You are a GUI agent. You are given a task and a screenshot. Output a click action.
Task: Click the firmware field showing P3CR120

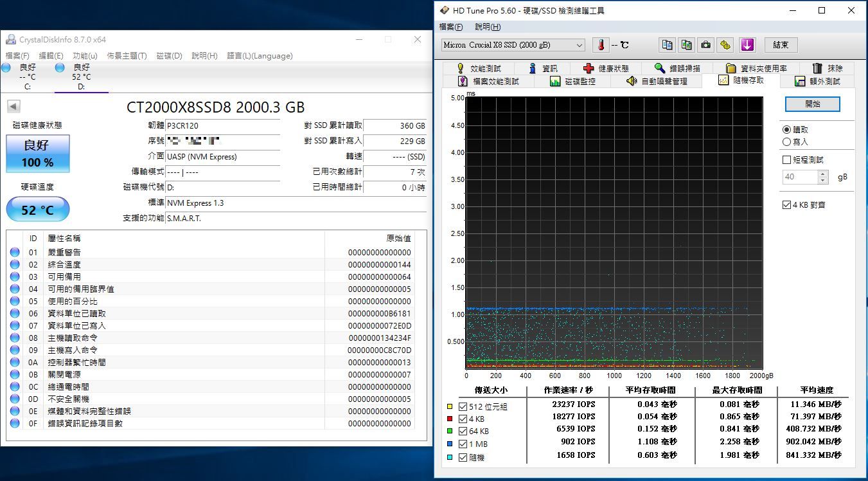[x=222, y=125]
